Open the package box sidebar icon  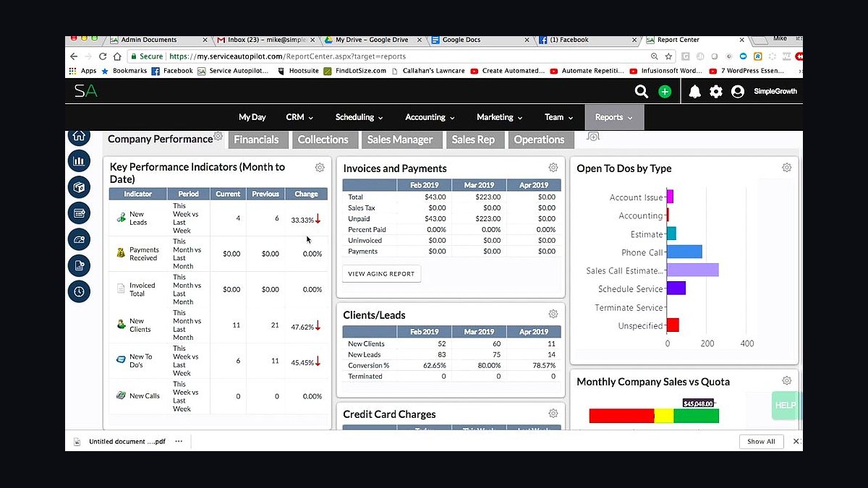coord(79,187)
